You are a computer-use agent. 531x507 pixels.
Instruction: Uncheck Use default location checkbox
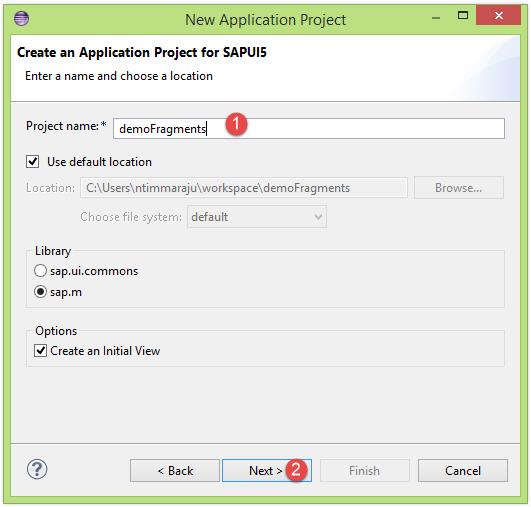tap(33, 162)
